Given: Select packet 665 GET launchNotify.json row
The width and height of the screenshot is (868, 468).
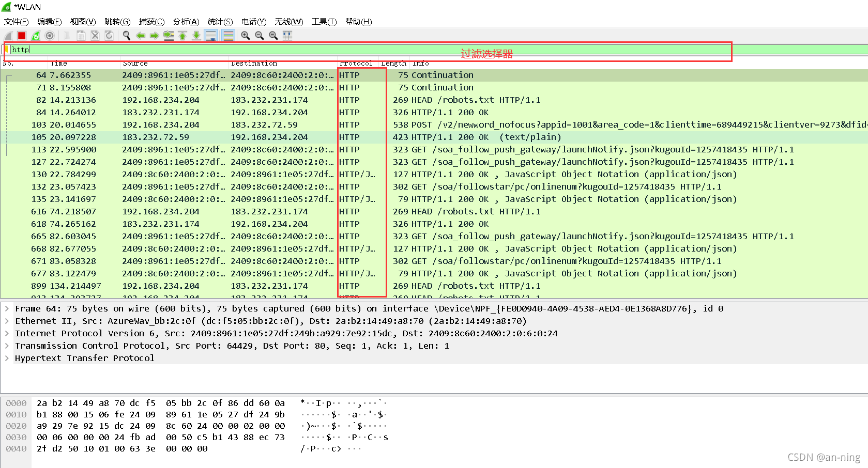Looking at the screenshot, I should [x=434, y=236].
